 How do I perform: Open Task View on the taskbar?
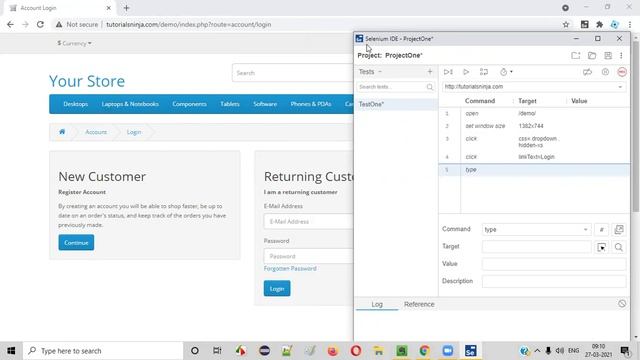click(217, 351)
